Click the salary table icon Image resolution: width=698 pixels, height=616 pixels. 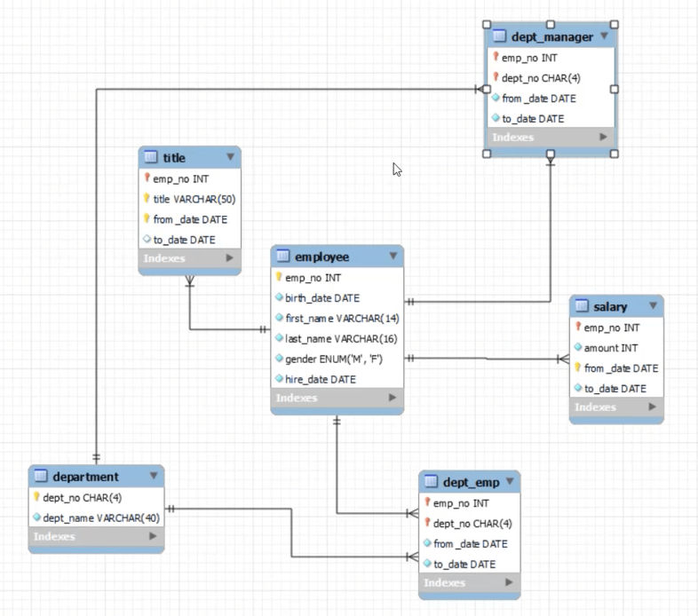click(582, 305)
